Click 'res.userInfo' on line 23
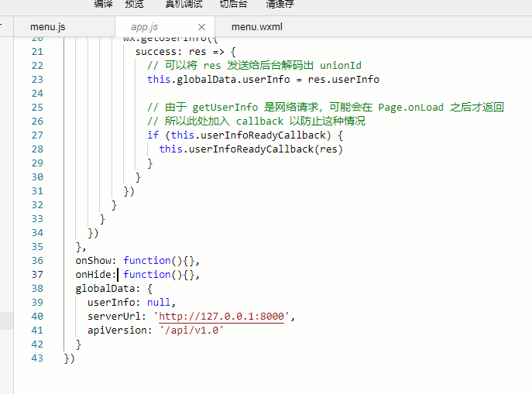The image size is (532, 394). pos(343,80)
